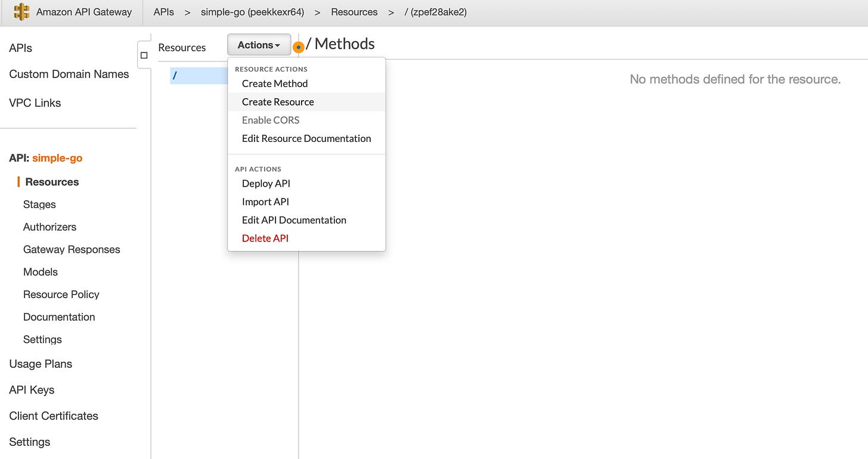This screenshot has height=459, width=868.
Task: Open Resource Policy in the sidebar
Action: point(61,294)
